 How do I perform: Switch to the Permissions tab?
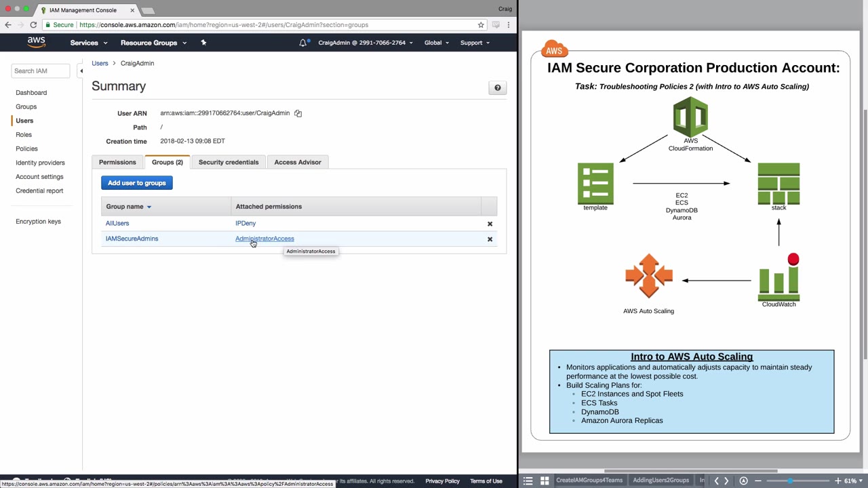click(x=117, y=163)
